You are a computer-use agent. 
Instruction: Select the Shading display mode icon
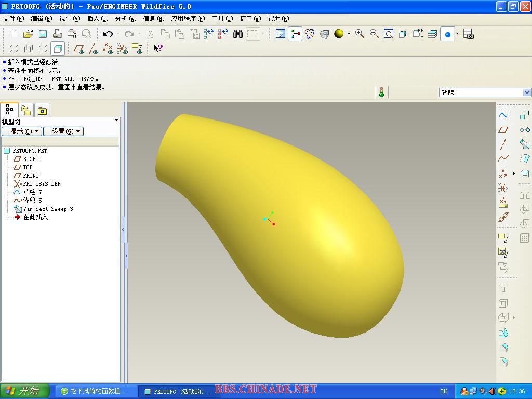click(x=58, y=48)
